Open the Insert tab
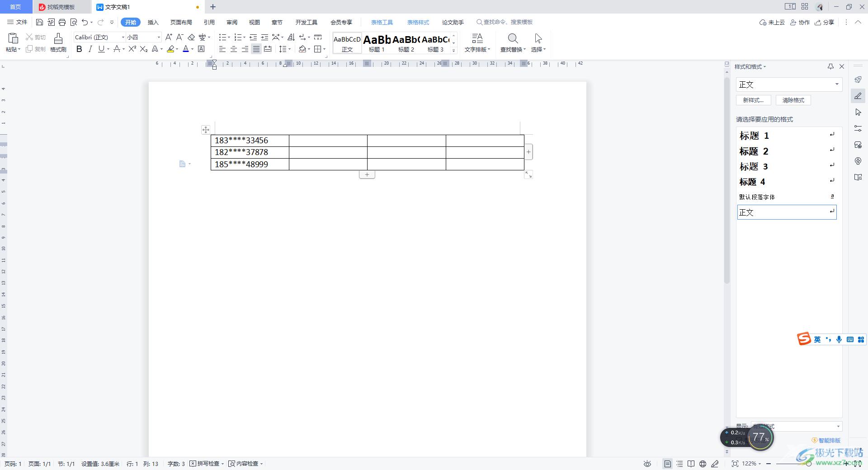 coord(153,22)
